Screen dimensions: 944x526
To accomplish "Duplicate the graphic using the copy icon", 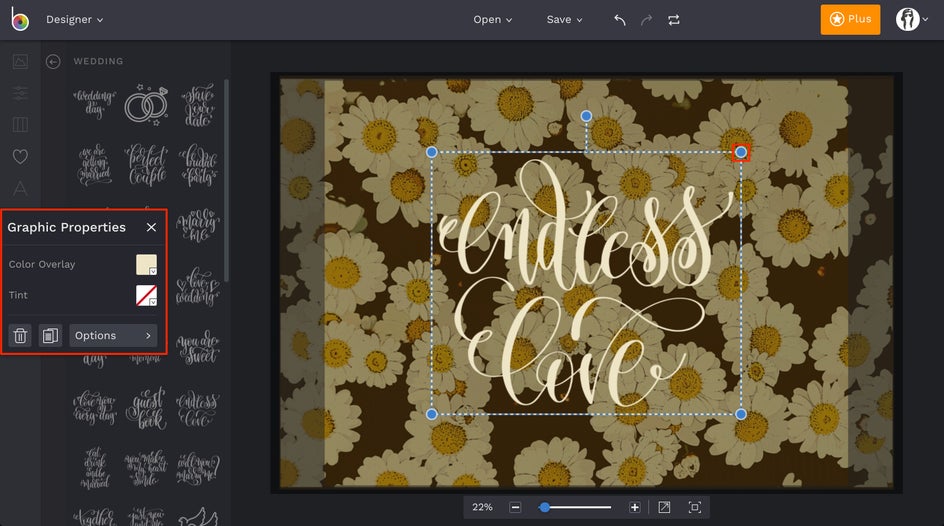I will pyautogui.click(x=50, y=336).
